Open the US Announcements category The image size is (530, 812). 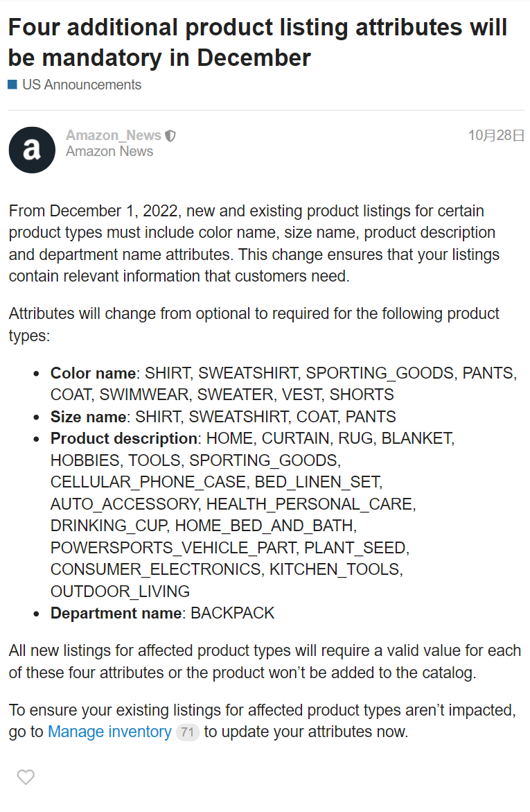point(82,85)
